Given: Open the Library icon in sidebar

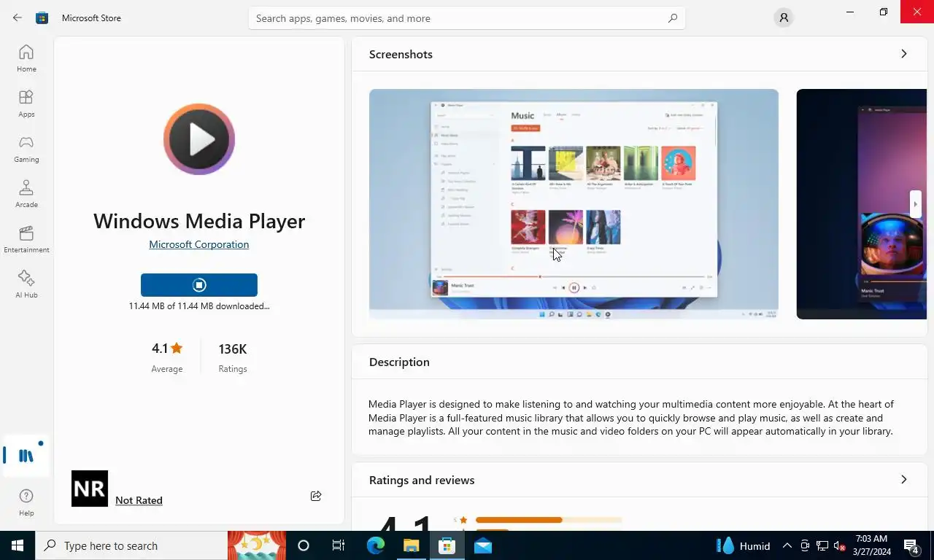Looking at the screenshot, I should [x=26, y=456].
